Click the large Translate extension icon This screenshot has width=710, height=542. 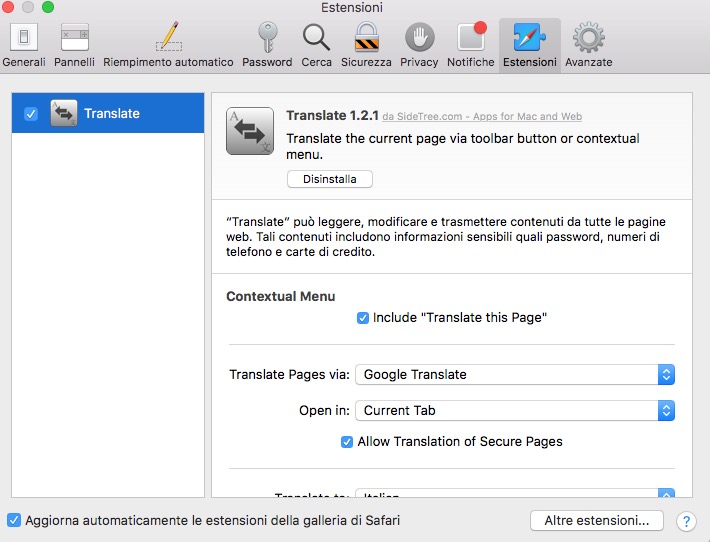250,131
